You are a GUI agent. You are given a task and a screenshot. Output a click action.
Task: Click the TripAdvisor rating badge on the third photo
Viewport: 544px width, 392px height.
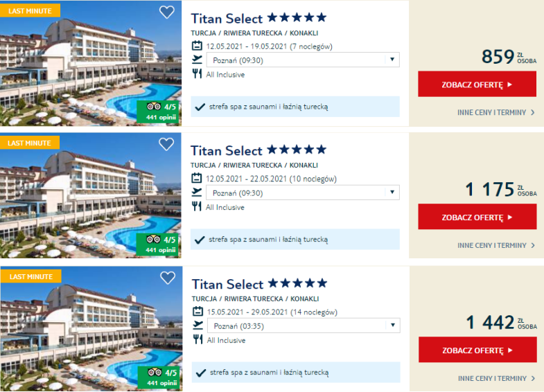click(159, 377)
